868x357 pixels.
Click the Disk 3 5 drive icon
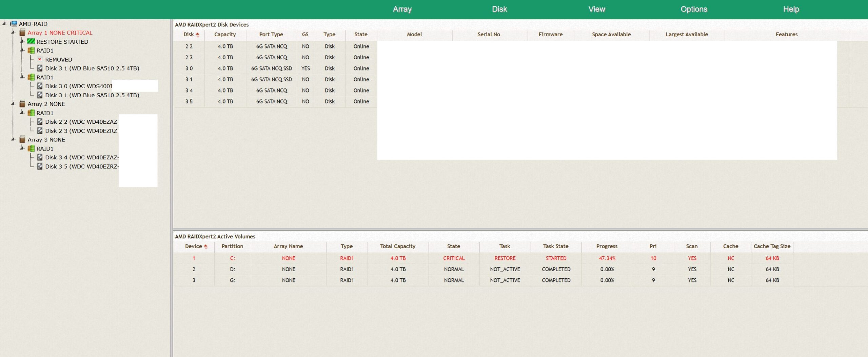tap(40, 166)
